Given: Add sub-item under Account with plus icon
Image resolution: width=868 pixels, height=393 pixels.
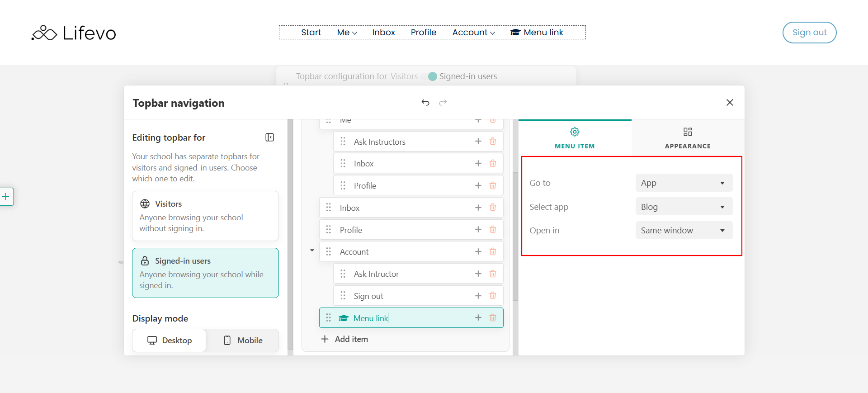Looking at the screenshot, I should 478,252.
